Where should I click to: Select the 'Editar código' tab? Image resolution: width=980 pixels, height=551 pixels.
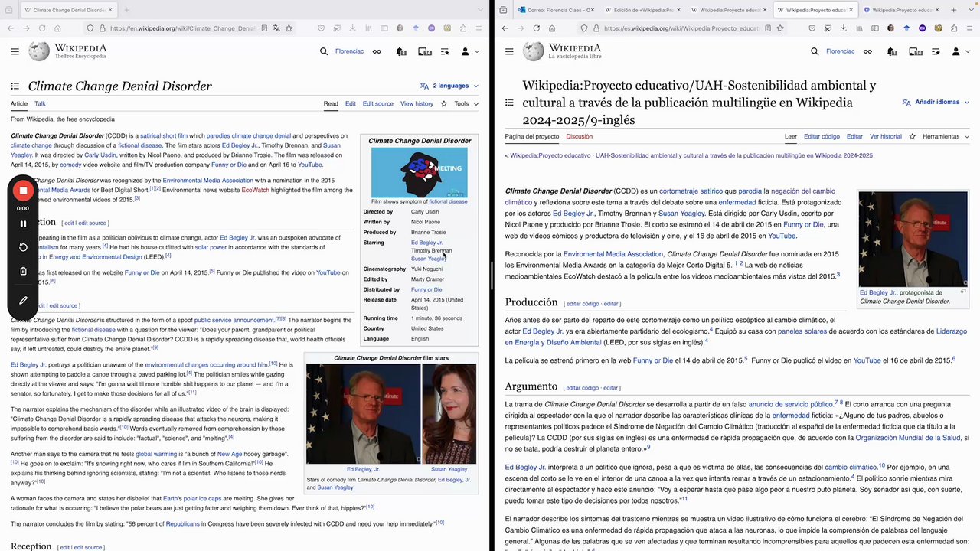point(822,136)
